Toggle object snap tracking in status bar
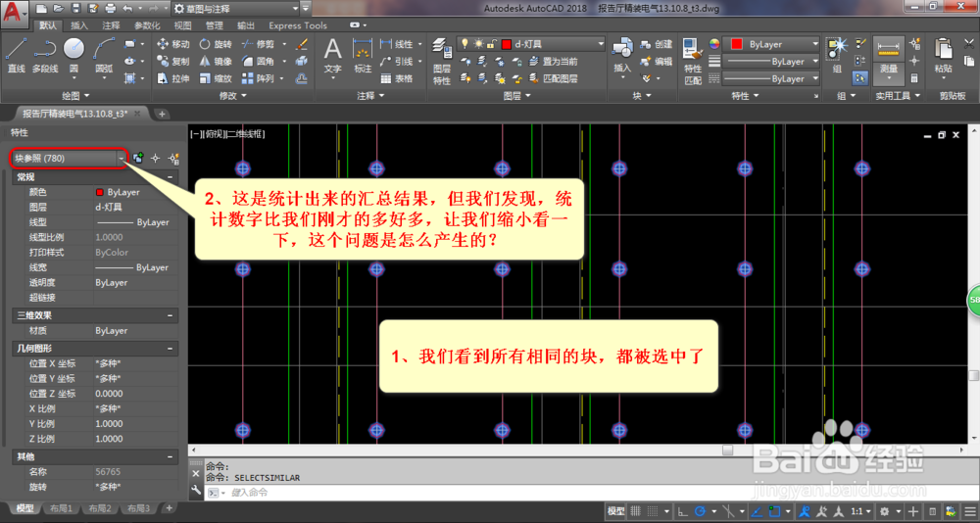Image resolution: width=980 pixels, height=523 pixels. coord(756,510)
